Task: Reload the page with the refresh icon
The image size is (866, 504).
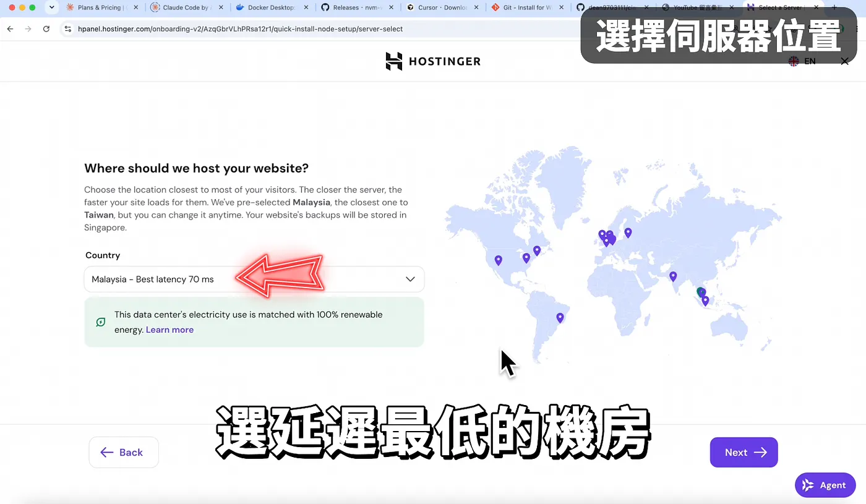Action: pos(46,29)
